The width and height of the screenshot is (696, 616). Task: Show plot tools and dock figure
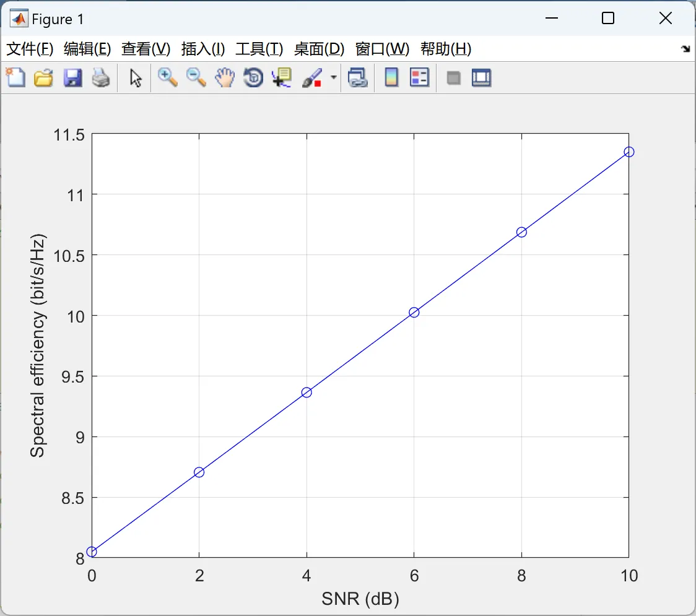tap(481, 77)
